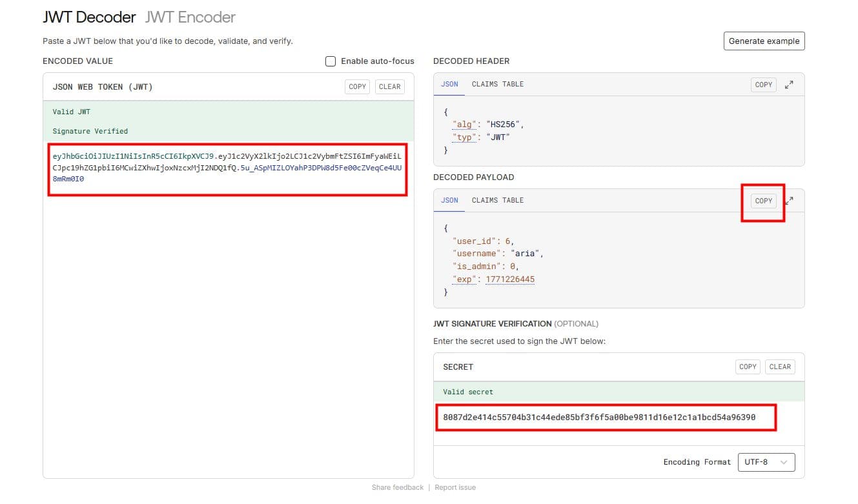Open Claims Table tab in Decoded Header

pos(497,85)
